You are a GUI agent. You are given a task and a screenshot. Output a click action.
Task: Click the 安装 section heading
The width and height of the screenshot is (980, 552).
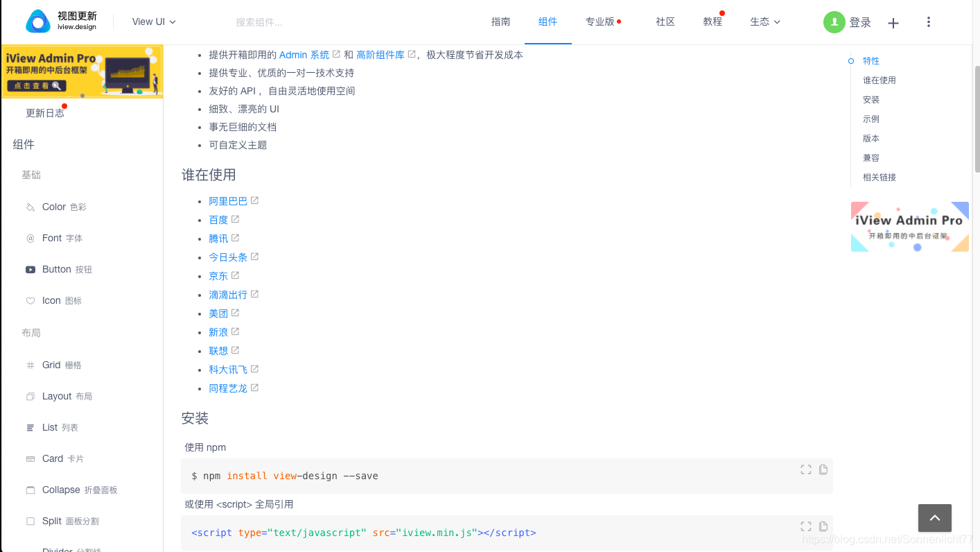coord(195,418)
